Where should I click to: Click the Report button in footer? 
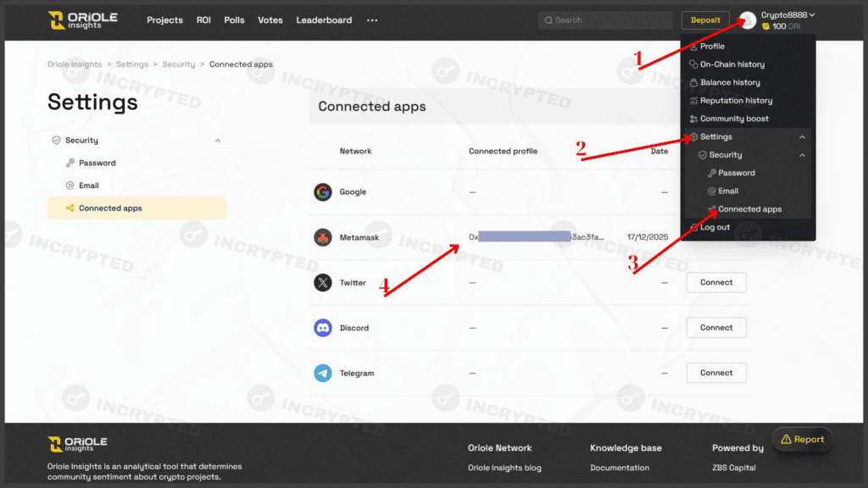[x=802, y=440]
